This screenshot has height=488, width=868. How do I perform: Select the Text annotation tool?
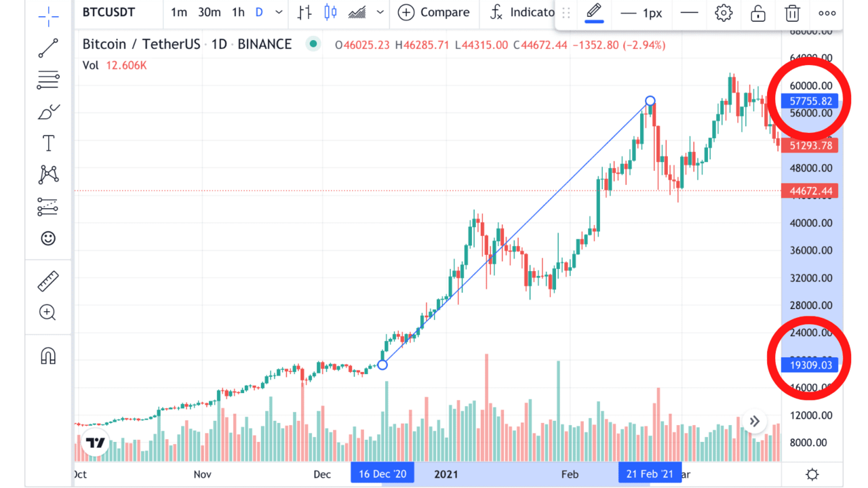click(47, 143)
